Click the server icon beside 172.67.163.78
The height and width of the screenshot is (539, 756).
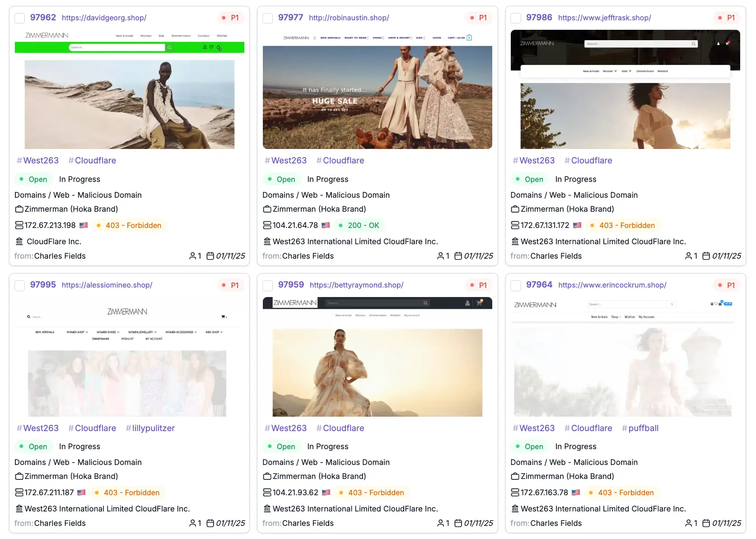click(x=515, y=493)
